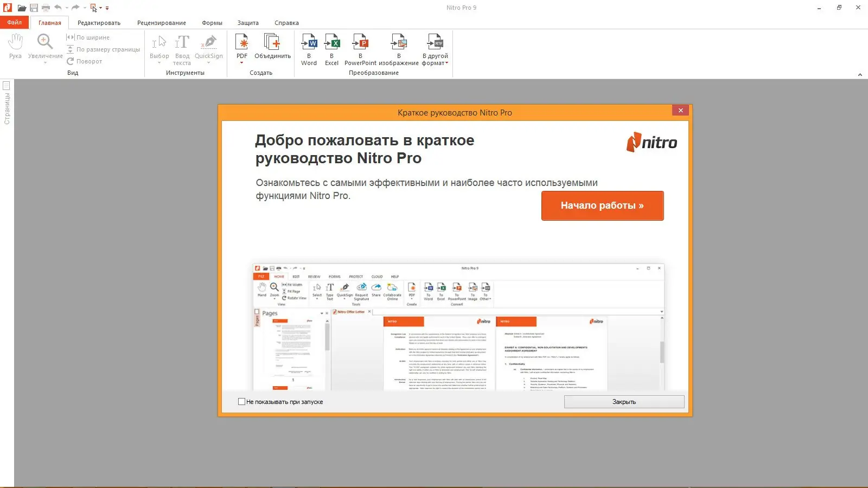Minimize the Nitro Pro 9 window
Viewport: 868px width, 488px height.
coord(819,8)
